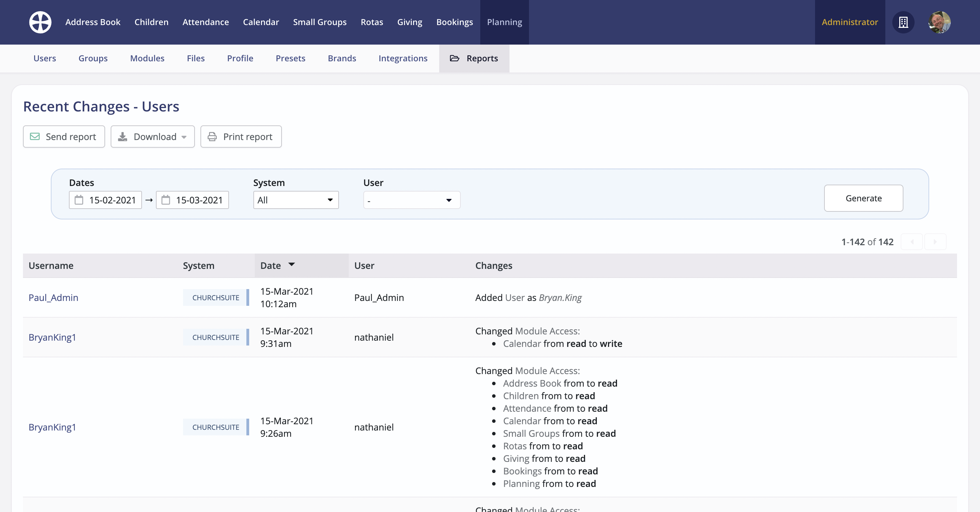Screen dimensions: 980x512
Task: Click the user profile avatar
Action: [939, 22]
